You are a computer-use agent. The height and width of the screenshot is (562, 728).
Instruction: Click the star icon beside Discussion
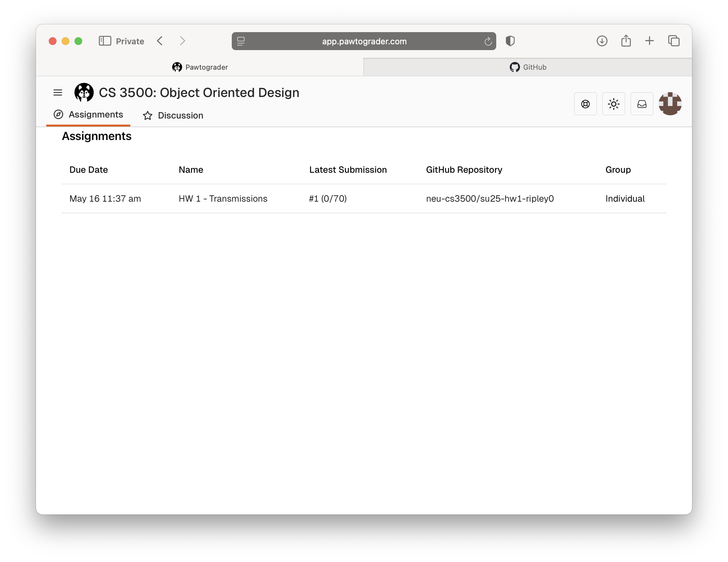tap(148, 116)
